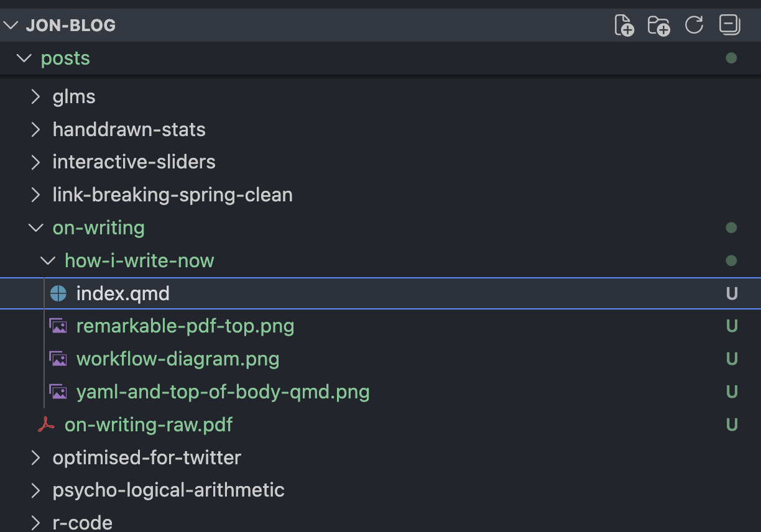Image resolution: width=761 pixels, height=532 pixels.
Task: Click the Quarto icon beside index.qmd
Action: [x=58, y=293]
